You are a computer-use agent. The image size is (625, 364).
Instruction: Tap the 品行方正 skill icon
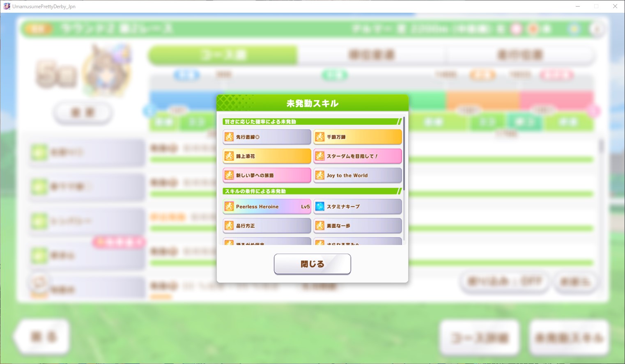(x=229, y=226)
